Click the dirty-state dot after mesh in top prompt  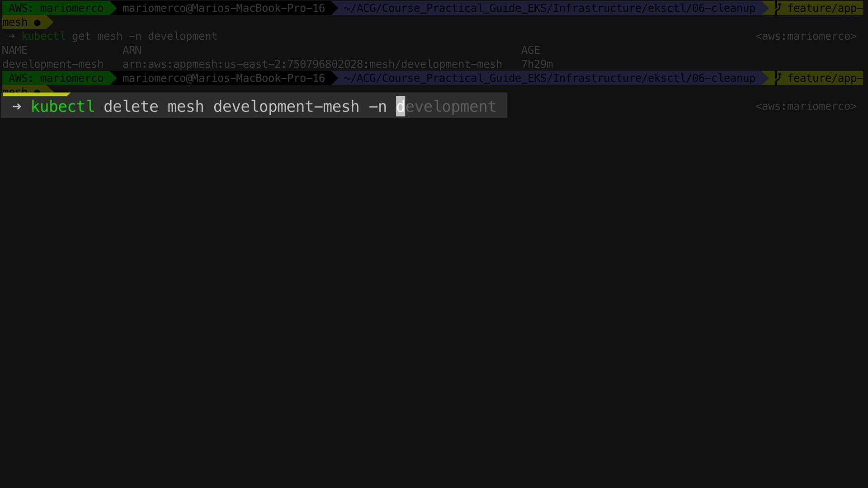pos(37,23)
